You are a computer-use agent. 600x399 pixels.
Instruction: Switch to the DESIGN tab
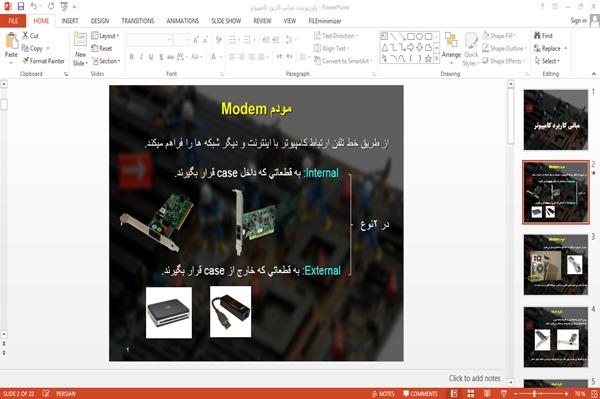100,21
